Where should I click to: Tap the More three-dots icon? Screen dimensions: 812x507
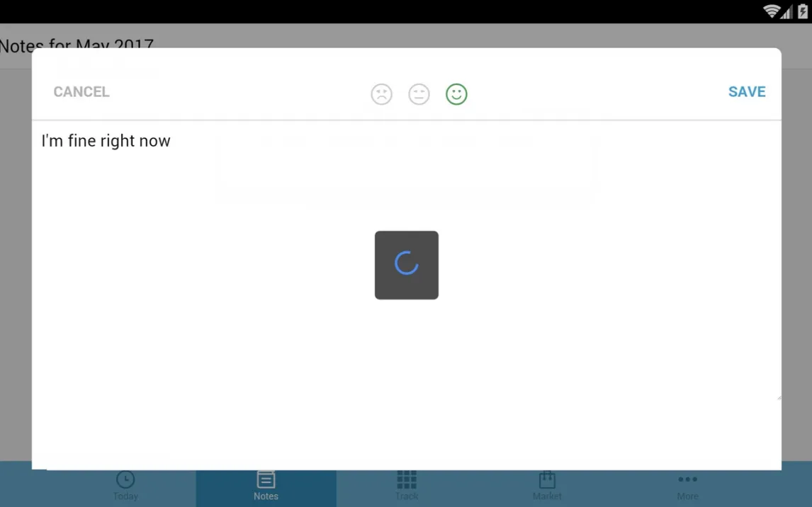687,479
